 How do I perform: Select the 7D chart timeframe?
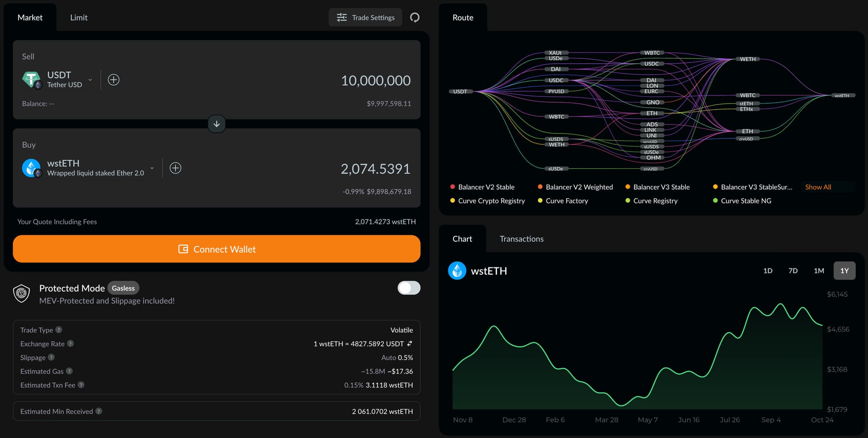coord(793,271)
